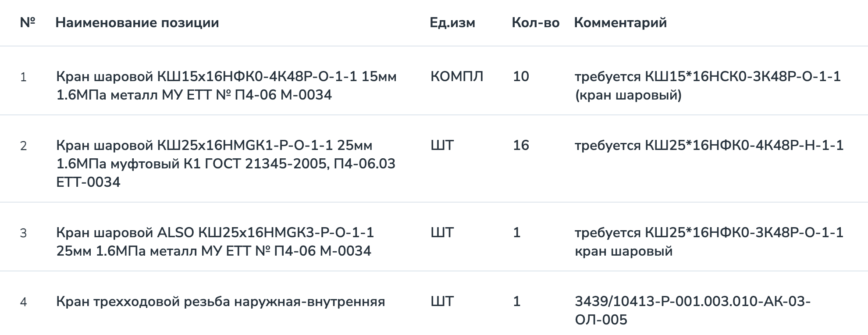Image resolution: width=868 pixels, height=335 pixels.
Task: Click the "Комментарий" column header
Action: coord(620,23)
